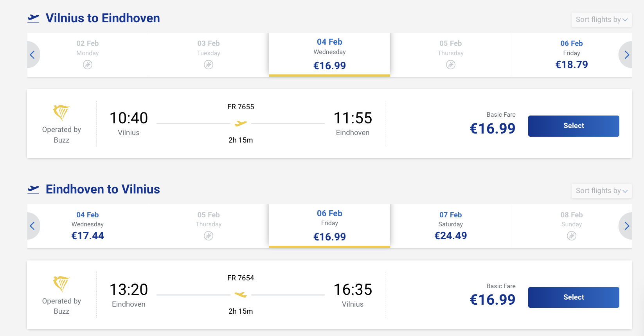Screen dimensions: 644x336
Task: Click the no-flight icon under outbound 05 Feb Thursday
Action: (x=451, y=65)
